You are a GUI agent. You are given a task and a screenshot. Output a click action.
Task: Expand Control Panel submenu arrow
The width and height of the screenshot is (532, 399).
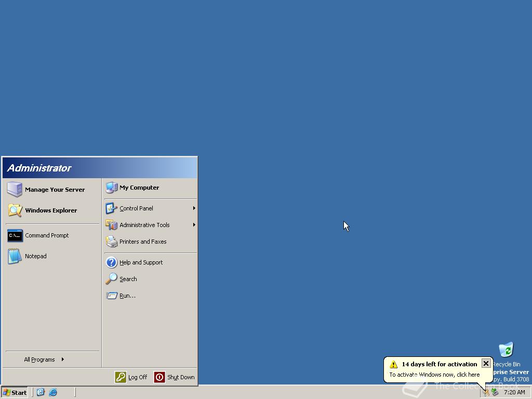(x=194, y=208)
